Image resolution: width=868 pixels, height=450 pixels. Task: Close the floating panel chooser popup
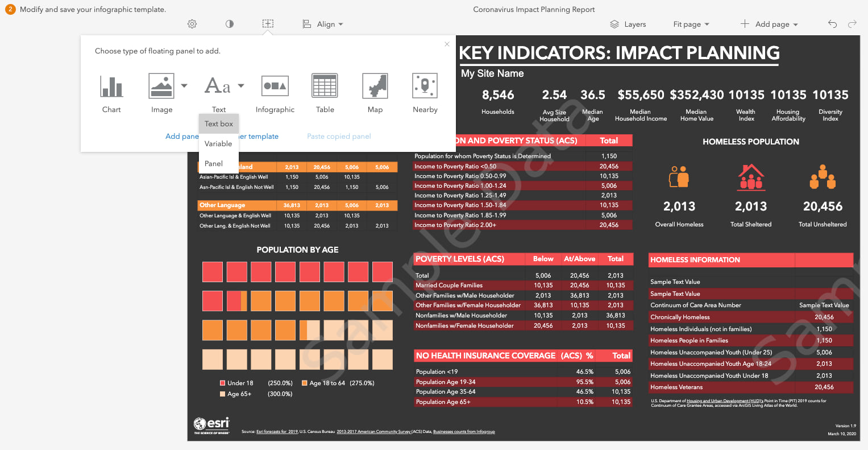[x=447, y=44]
